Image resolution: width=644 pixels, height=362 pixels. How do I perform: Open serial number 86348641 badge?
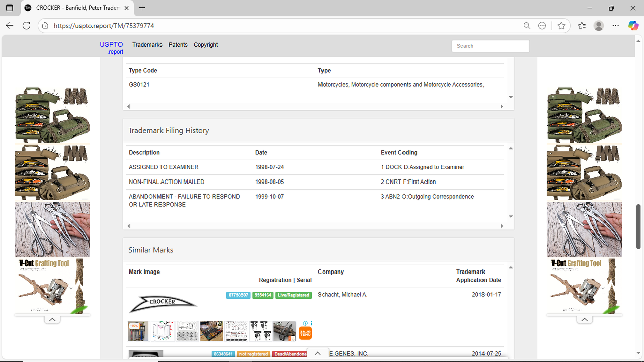[223, 354]
